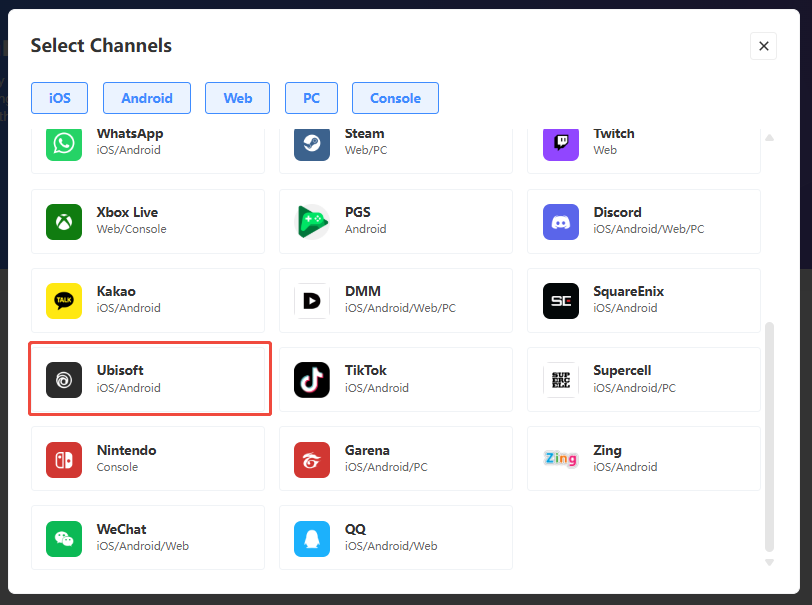Select the Steam logo icon
Image resolution: width=812 pixels, height=605 pixels.
coord(312,142)
